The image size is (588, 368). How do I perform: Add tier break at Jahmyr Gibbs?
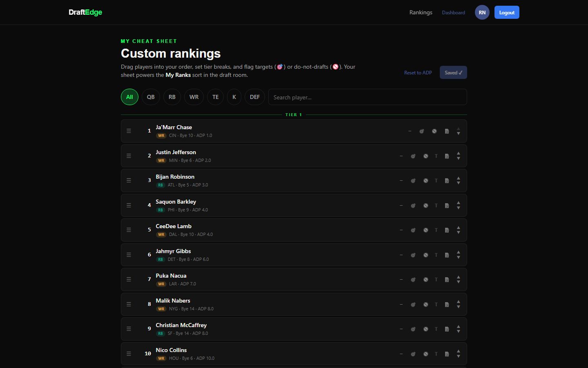tap(436, 255)
